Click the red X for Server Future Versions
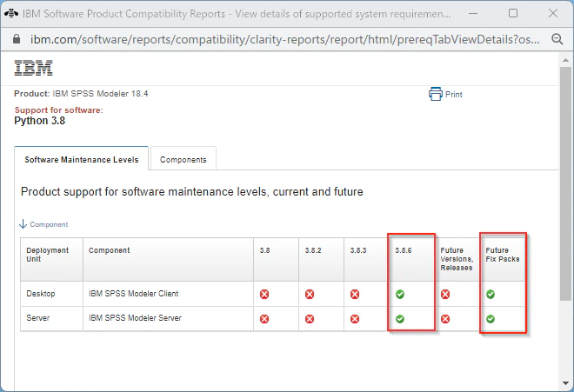574x392 pixels. 445,319
